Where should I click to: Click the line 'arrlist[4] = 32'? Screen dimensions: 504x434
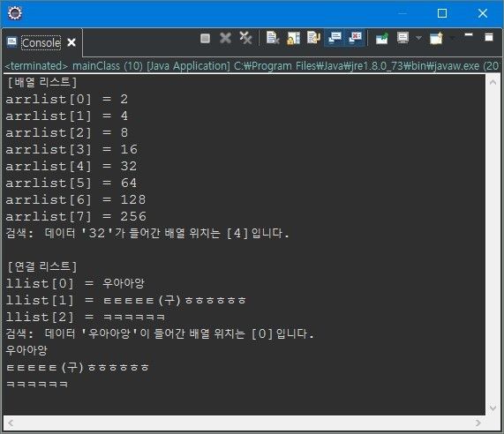(x=71, y=167)
